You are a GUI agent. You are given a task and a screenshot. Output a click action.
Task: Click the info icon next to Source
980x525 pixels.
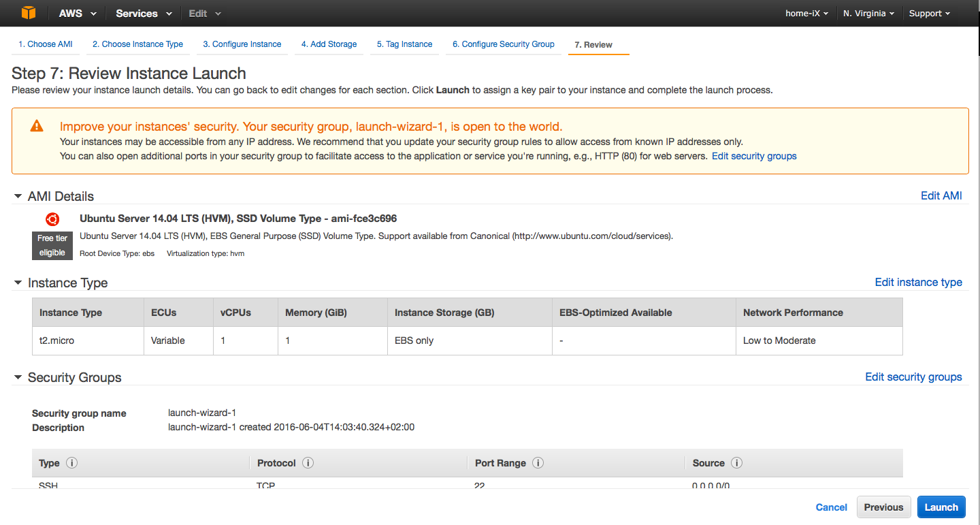736,463
